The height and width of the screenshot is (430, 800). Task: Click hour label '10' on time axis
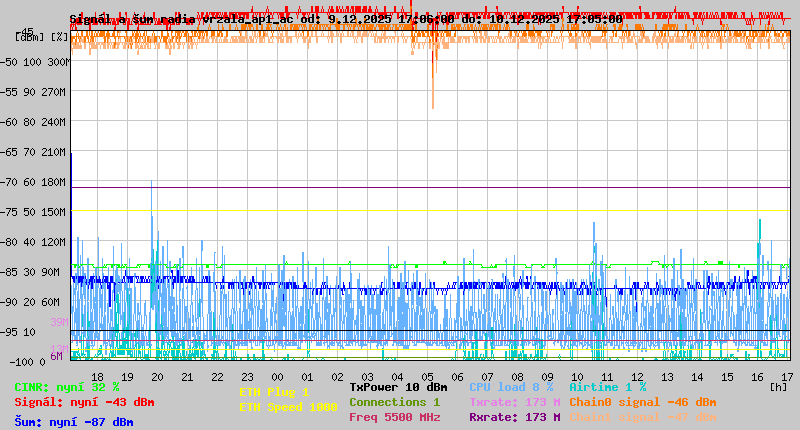(577, 377)
